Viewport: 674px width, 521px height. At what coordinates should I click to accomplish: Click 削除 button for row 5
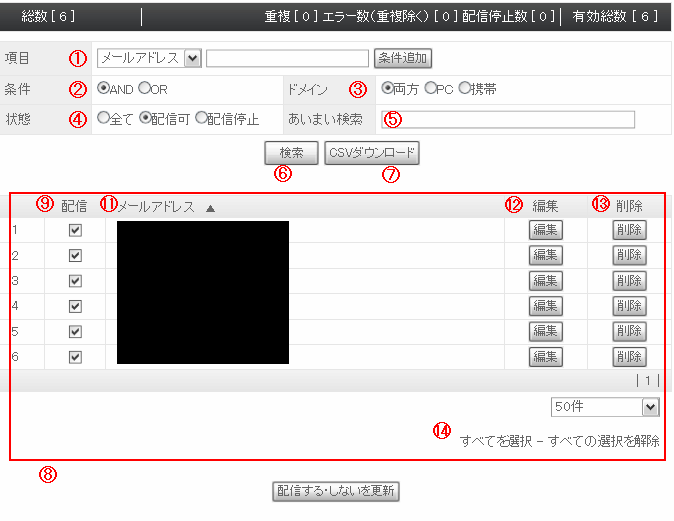pyautogui.click(x=629, y=331)
